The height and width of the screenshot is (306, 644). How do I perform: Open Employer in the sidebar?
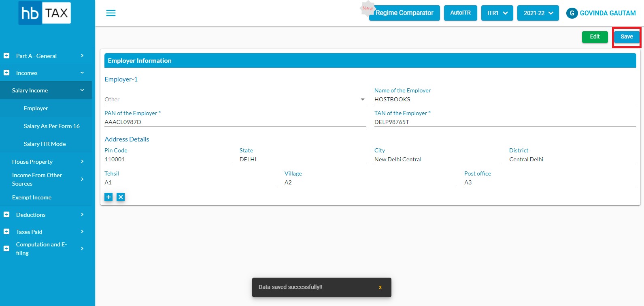[x=36, y=108]
